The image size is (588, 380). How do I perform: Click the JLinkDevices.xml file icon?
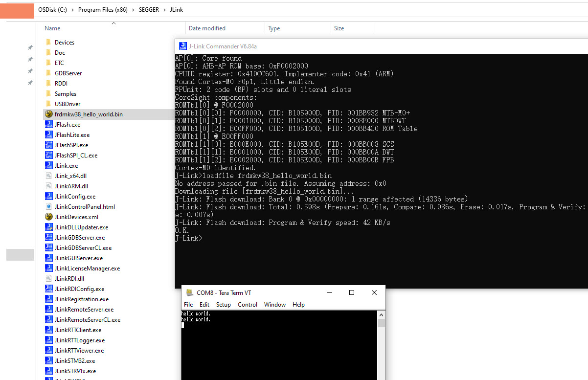pos(49,217)
